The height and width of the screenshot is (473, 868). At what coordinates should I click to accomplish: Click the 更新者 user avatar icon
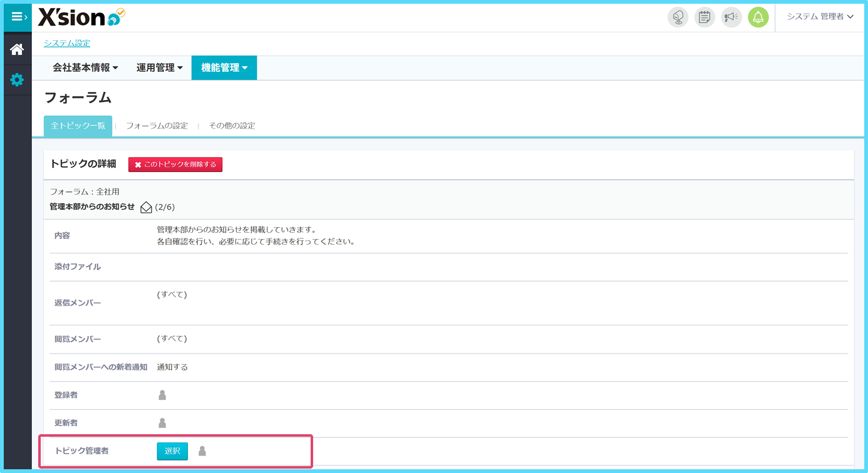162,423
